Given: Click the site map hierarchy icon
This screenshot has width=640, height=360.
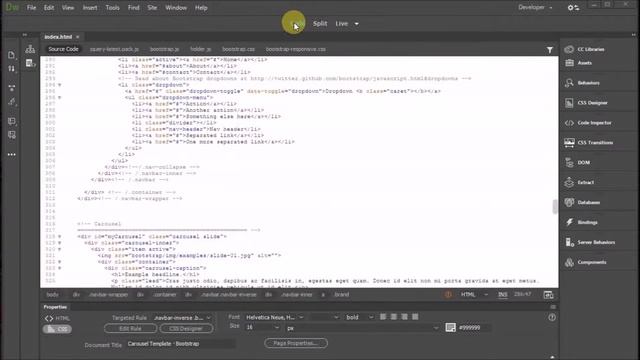Looking at the screenshot, I should pos(30,49).
